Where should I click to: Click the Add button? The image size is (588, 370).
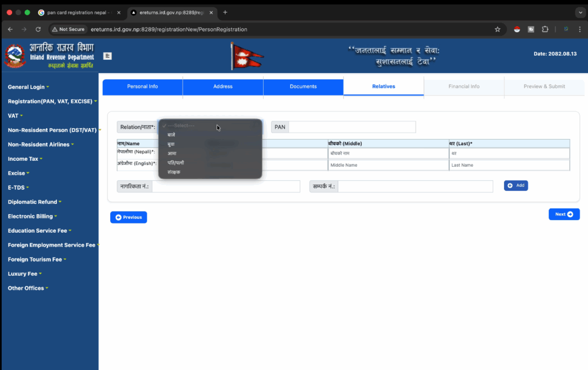[516, 186]
